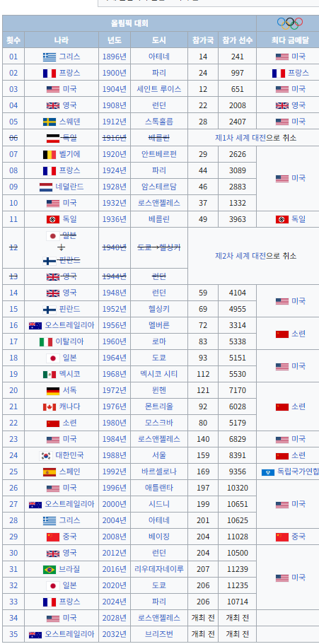Open the 리우데자네이루 city link
This screenshot has width=319, height=644.
pyautogui.click(x=159, y=569)
